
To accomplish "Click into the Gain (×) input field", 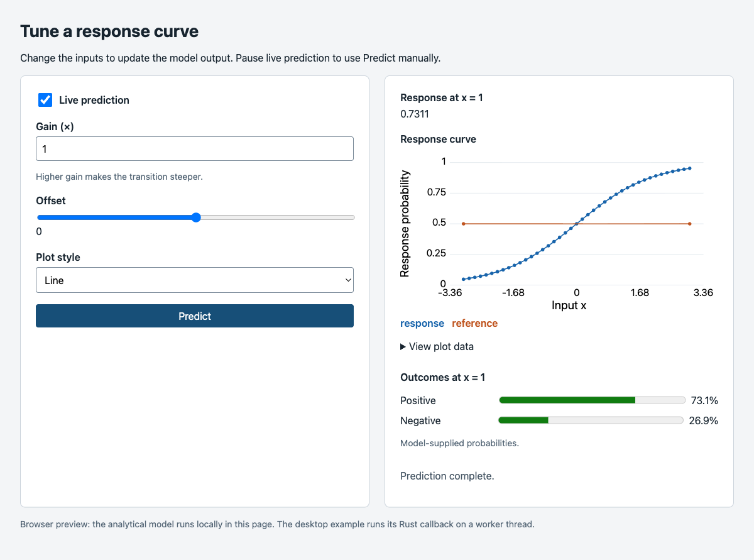I will [x=195, y=149].
